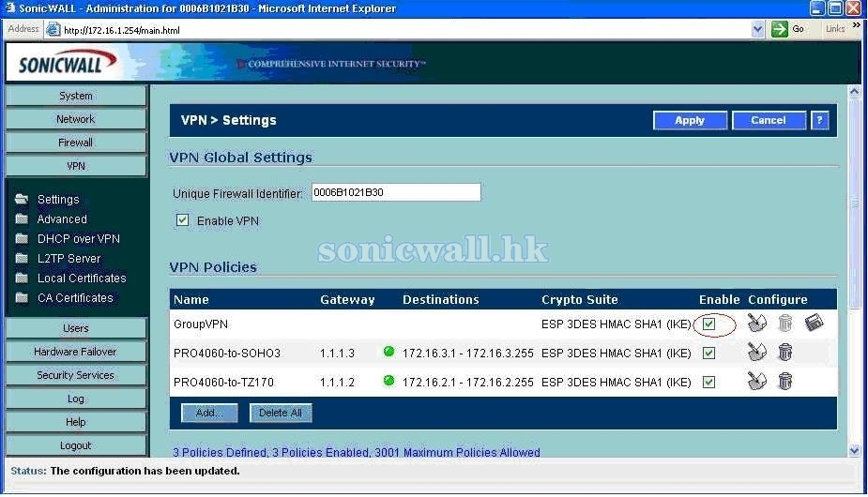Screen dimensions: 868x497
Task: Toggle PRO4060-to-SOHO3 enable checkbox
Action: (708, 353)
